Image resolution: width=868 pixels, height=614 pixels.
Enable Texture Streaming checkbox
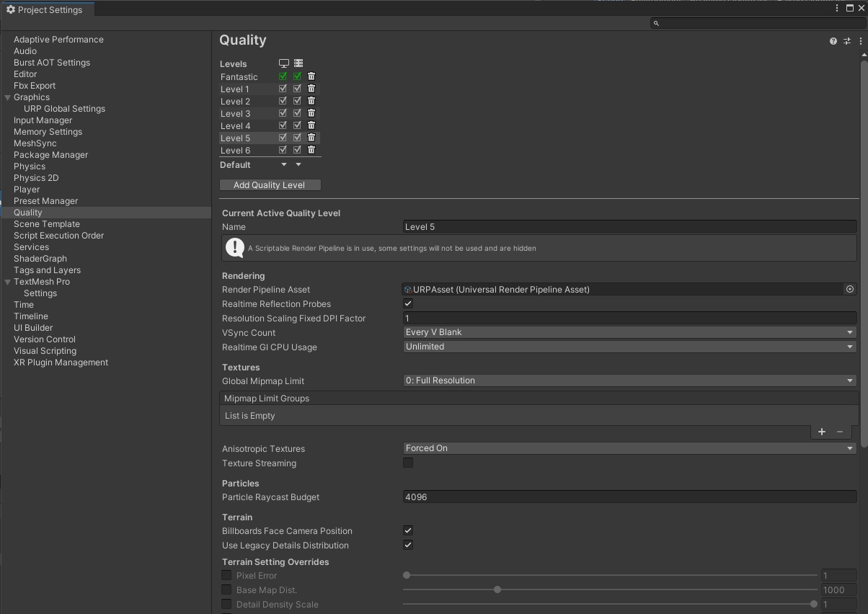pos(408,463)
